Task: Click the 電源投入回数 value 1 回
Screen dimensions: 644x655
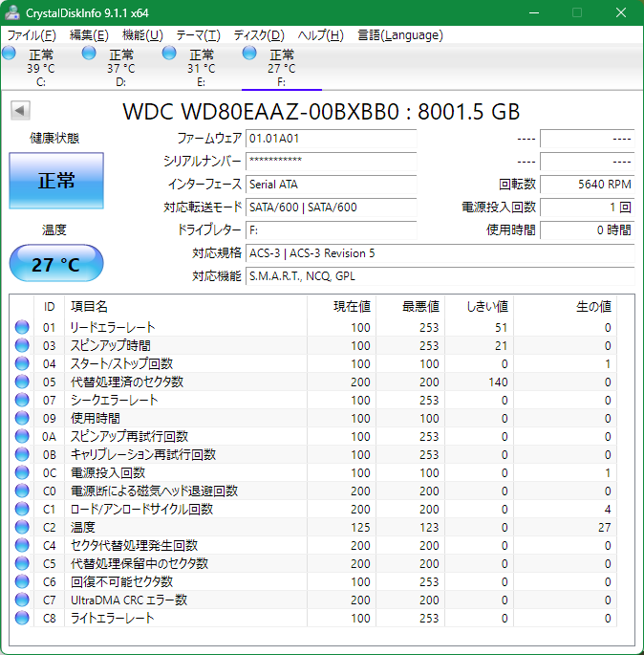Action: coord(588,207)
